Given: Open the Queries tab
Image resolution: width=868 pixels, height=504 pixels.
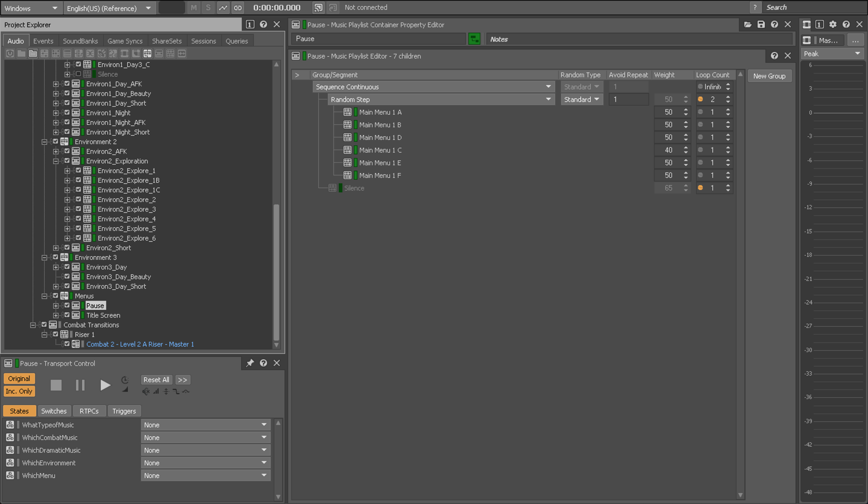Looking at the screenshot, I should click(x=237, y=41).
